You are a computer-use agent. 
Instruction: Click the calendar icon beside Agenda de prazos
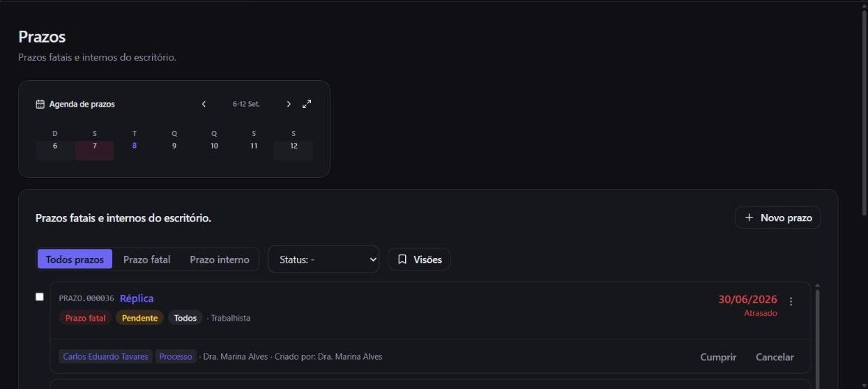[40, 104]
